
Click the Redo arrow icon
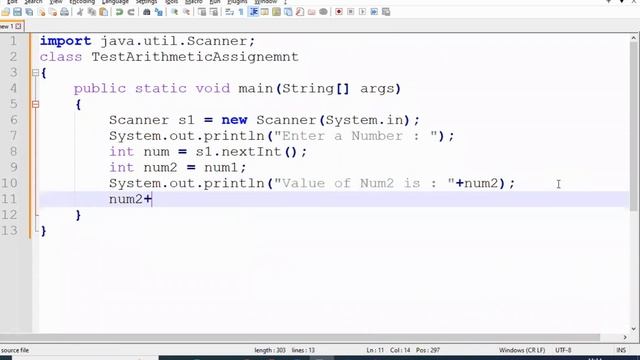(131, 12)
